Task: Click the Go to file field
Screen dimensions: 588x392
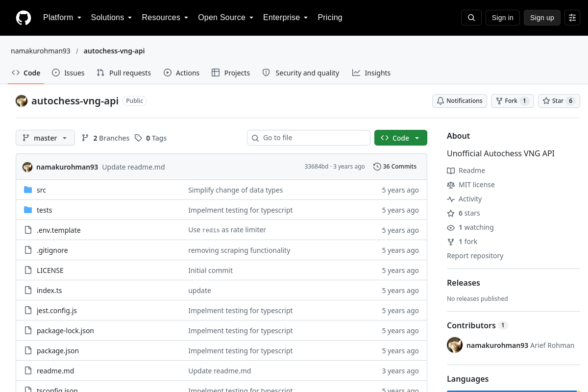Action: (x=309, y=138)
